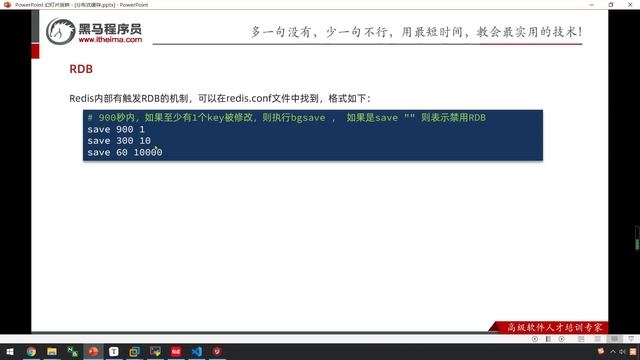
Task: Click the 'save 60 10000' line
Action: pos(124,152)
